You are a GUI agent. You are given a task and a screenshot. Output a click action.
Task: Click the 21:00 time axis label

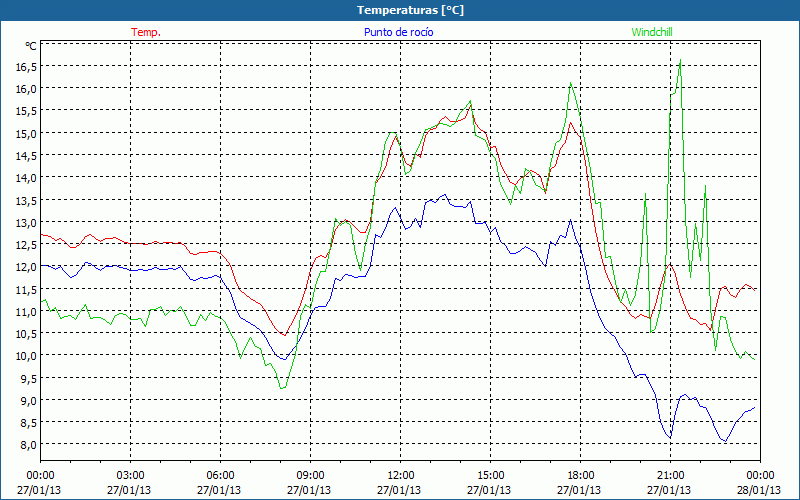670,476
